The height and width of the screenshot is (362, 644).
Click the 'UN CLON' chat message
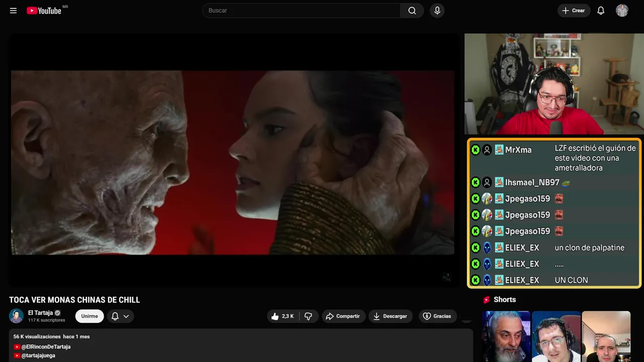coord(572,281)
